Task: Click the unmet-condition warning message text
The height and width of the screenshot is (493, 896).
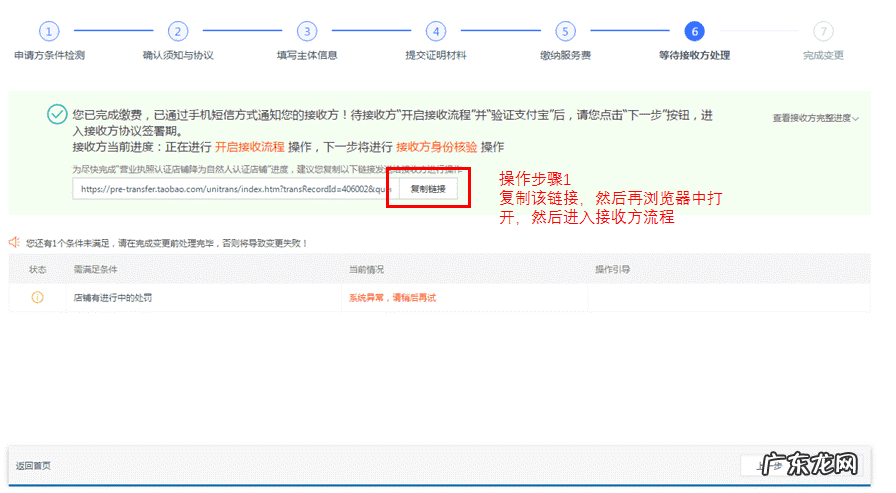Action: tap(166, 243)
